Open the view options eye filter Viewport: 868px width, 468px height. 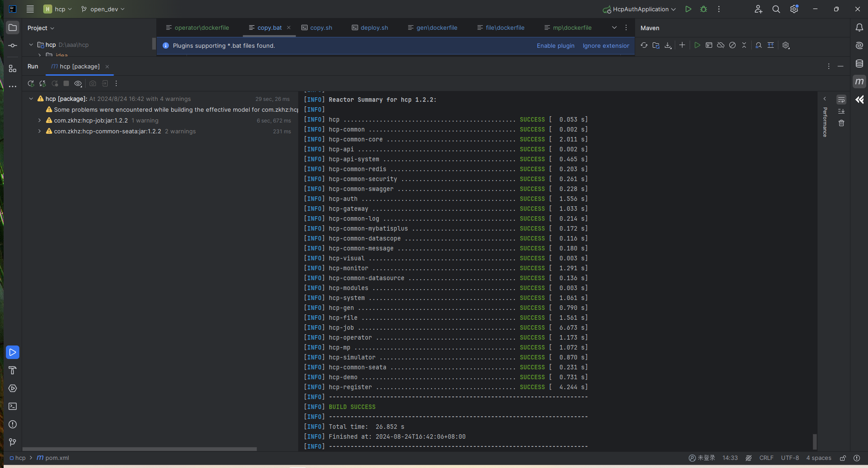coord(78,83)
